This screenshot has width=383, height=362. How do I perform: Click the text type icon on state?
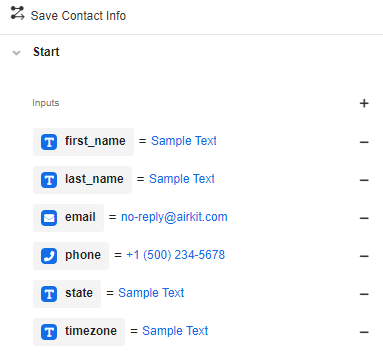point(49,294)
